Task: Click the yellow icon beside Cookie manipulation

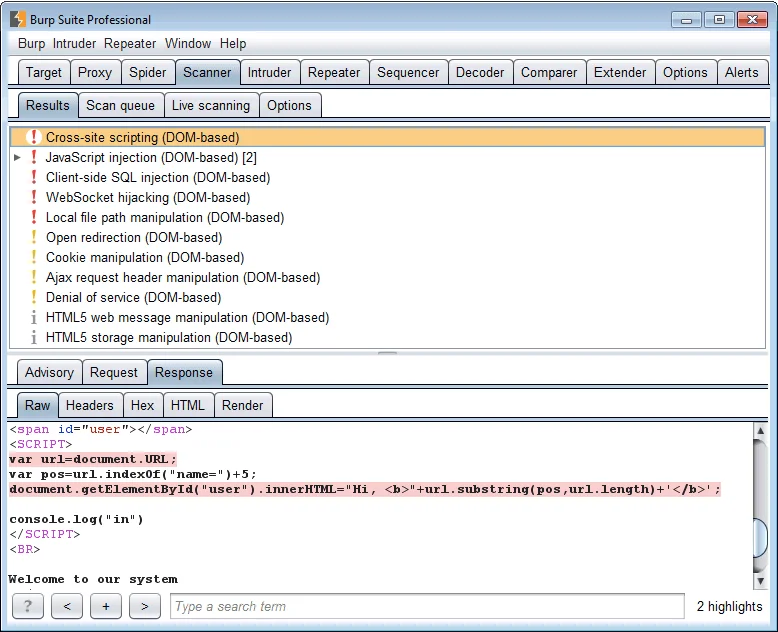Action: click(34, 257)
